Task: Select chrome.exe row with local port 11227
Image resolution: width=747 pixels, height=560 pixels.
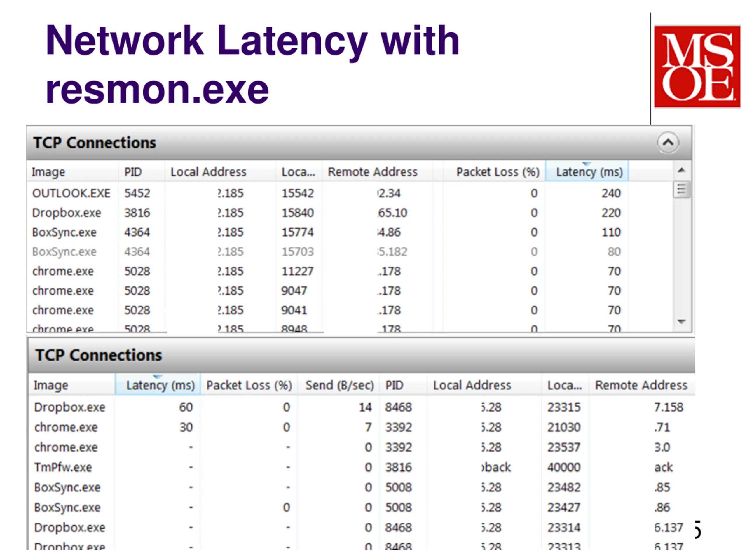Action: pos(350,271)
